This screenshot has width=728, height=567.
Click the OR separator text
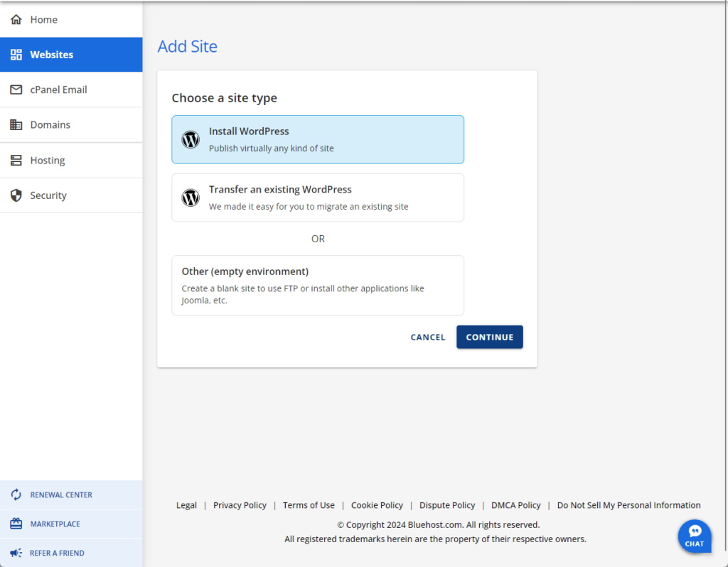318,239
